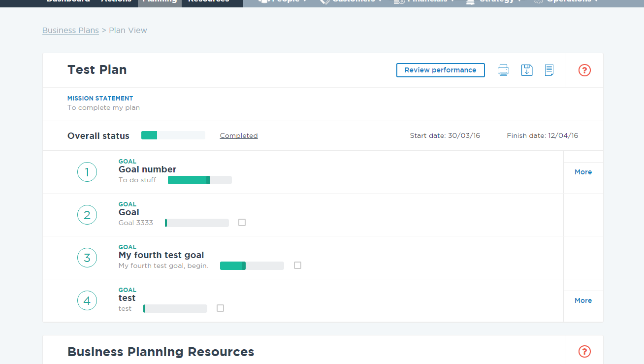Click the Overall status progress bar

173,135
